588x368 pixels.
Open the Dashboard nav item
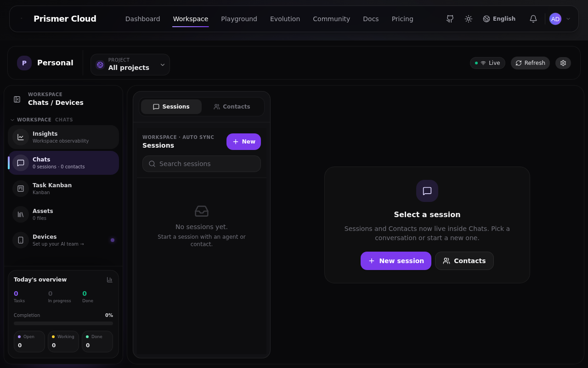point(142,19)
